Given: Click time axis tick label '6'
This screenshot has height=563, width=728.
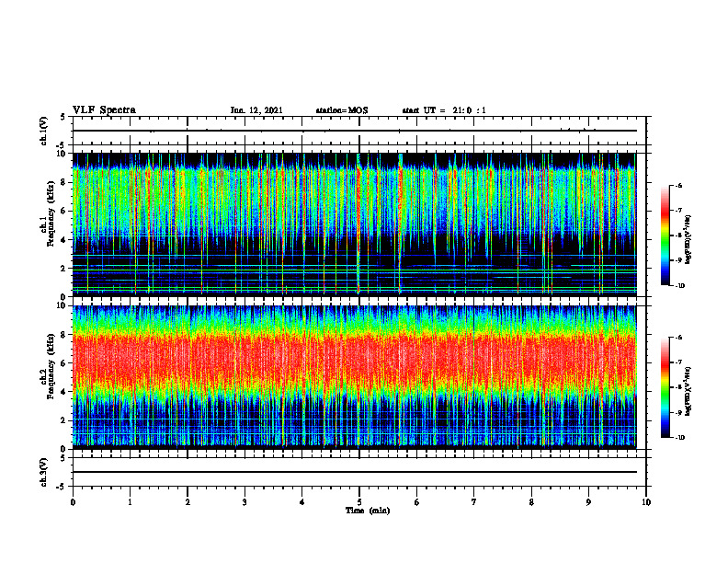Looking at the screenshot, I should pyautogui.click(x=417, y=502).
